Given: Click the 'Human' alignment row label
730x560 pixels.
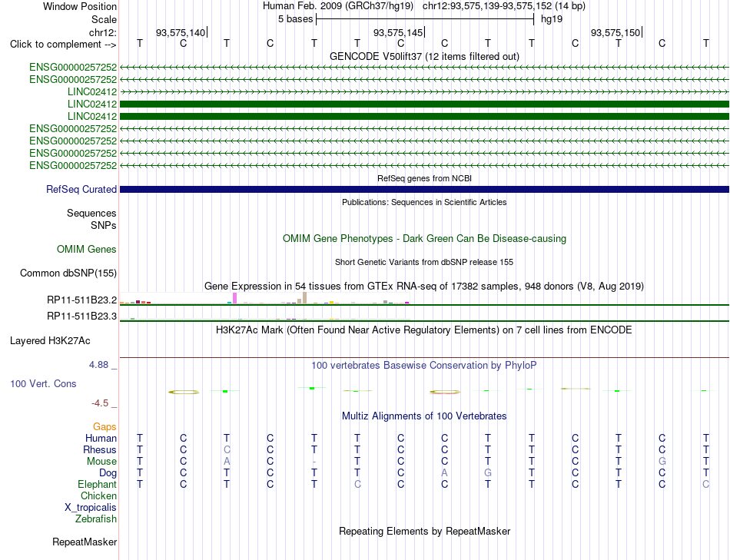Looking at the screenshot, I should 101,438.
